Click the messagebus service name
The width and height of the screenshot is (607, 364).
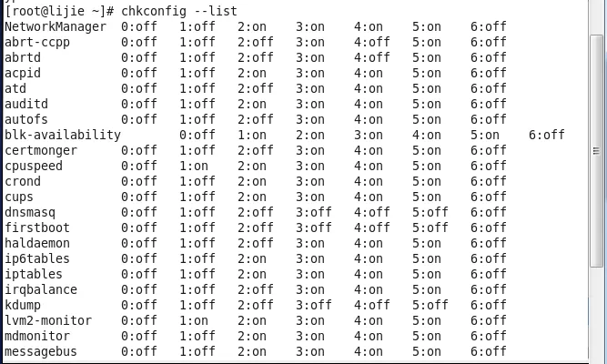pyautogui.click(x=40, y=351)
